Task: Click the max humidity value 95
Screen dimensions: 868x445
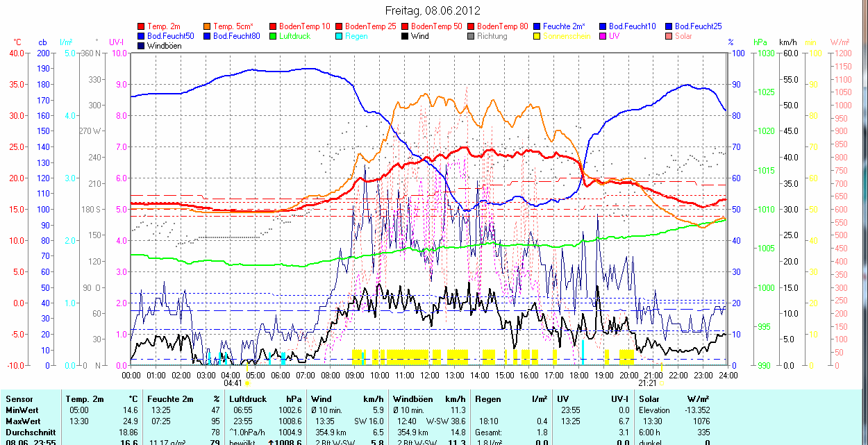Action: click(x=215, y=421)
